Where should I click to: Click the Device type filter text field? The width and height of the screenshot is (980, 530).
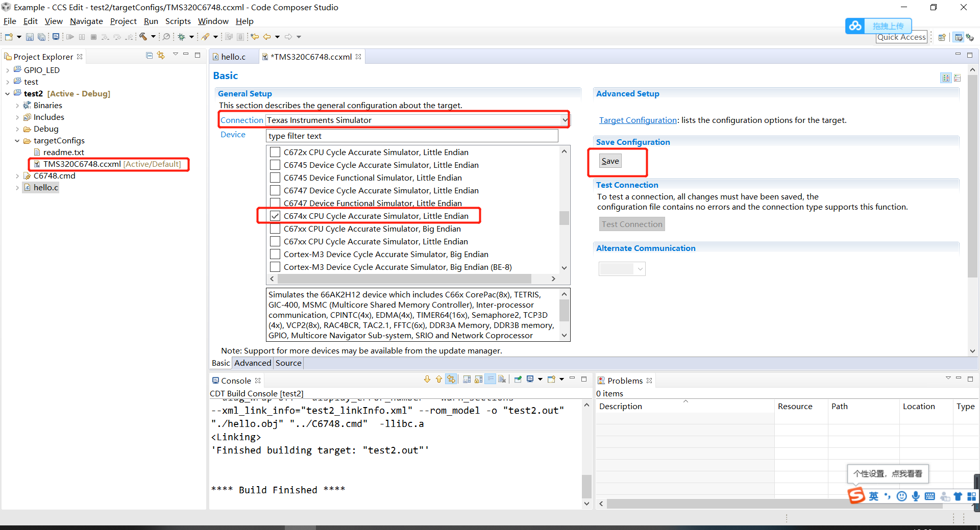click(412, 136)
